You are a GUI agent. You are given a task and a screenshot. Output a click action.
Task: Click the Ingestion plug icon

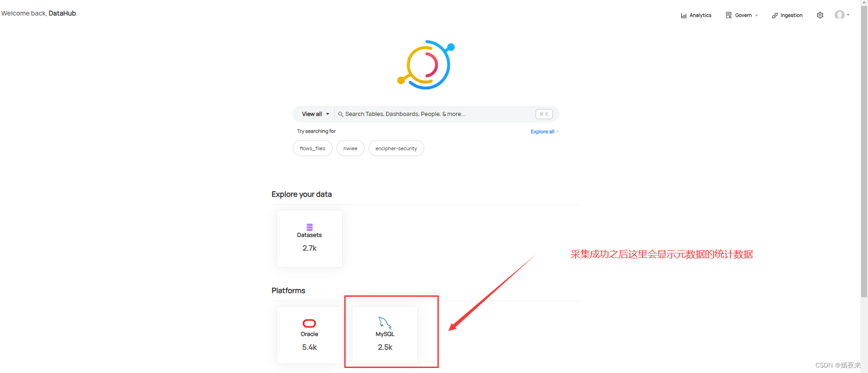pyautogui.click(x=775, y=16)
